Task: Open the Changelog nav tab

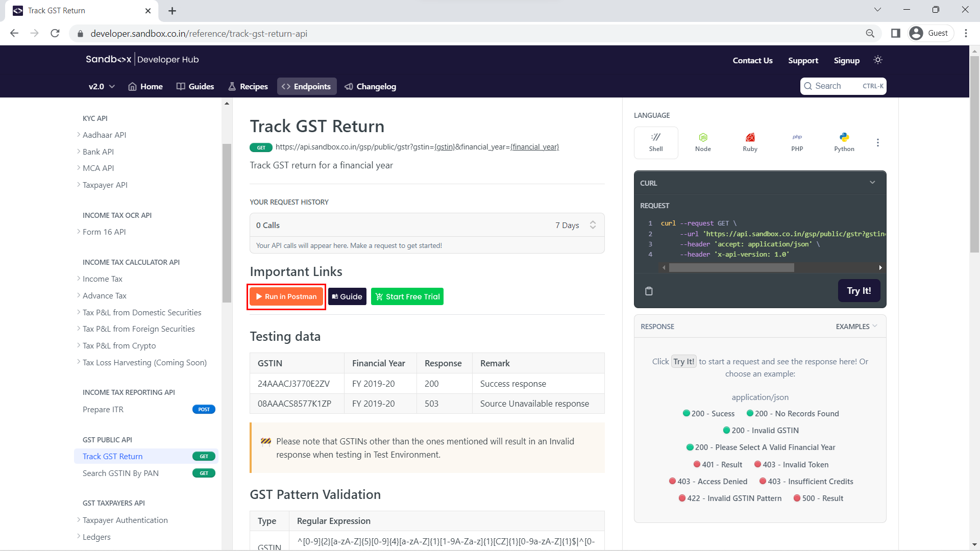Action: point(371,86)
